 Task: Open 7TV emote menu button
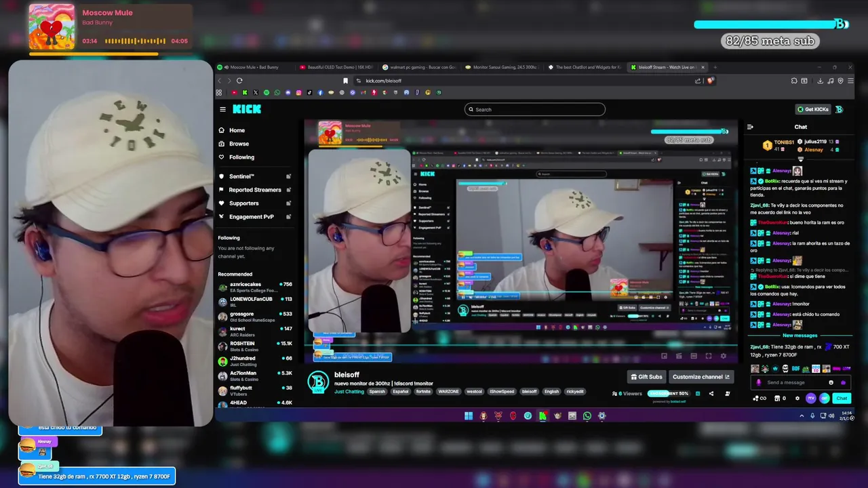click(811, 398)
